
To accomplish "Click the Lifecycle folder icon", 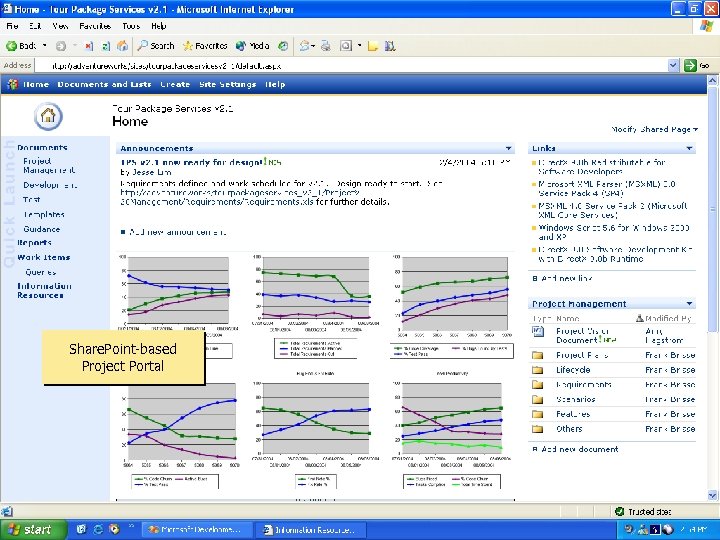I will tap(537, 370).
